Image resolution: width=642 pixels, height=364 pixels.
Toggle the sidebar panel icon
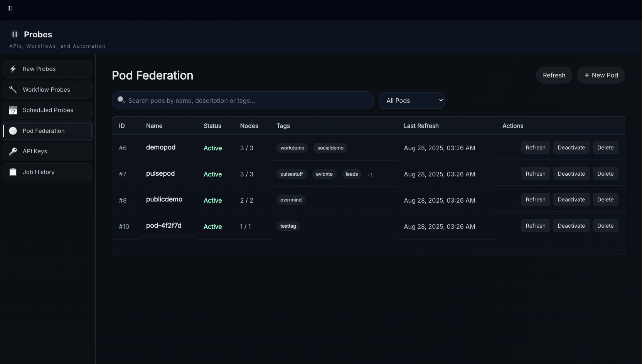(10, 8)
